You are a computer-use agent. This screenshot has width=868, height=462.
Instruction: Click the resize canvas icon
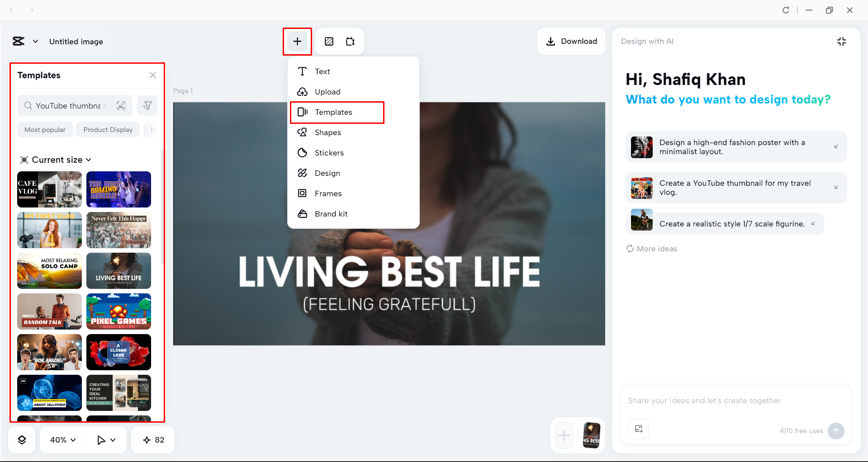point(350,41)
